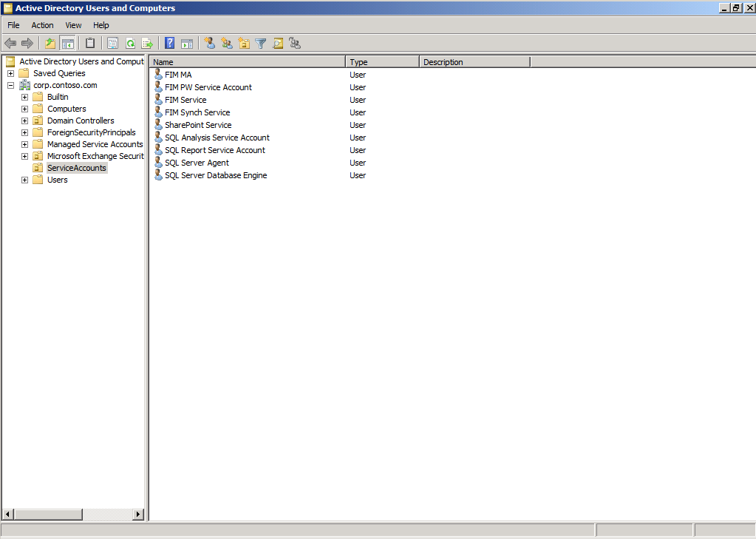Select the SQL Report Service Account user
The height and width of the screenshot is (539, 756).
pyautogui.click(x=215, y=150)
